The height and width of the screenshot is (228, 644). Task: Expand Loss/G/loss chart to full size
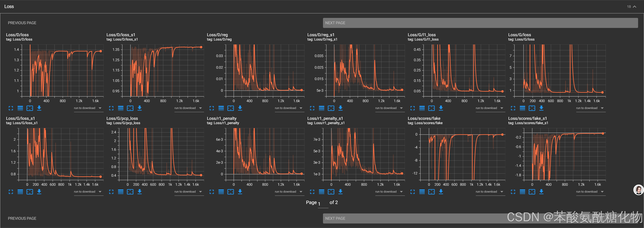513,108
